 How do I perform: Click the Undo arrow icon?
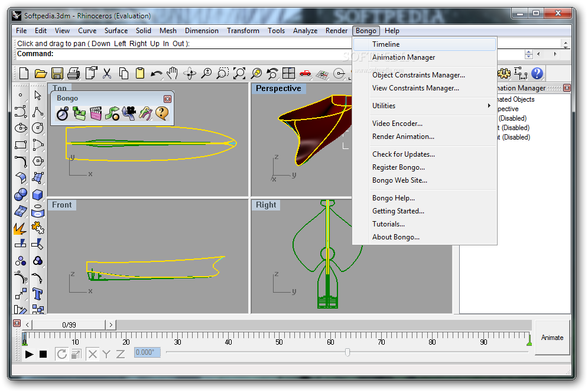click(157, 73)
